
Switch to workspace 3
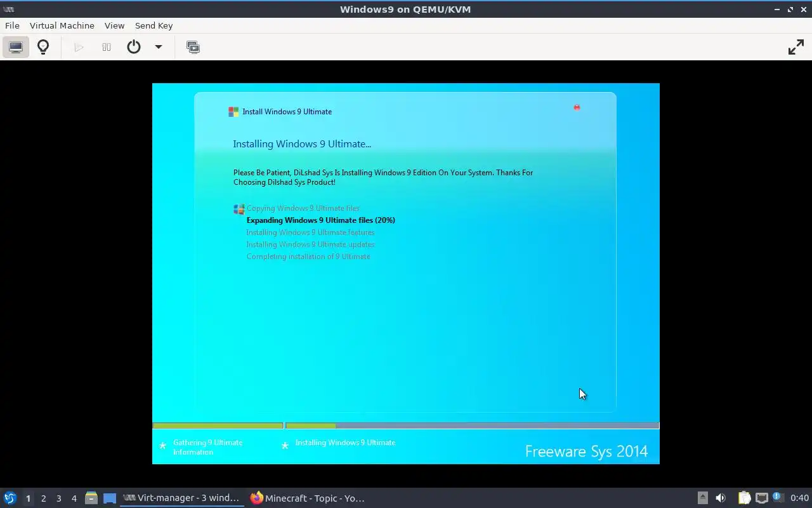[x=58, y=498]
